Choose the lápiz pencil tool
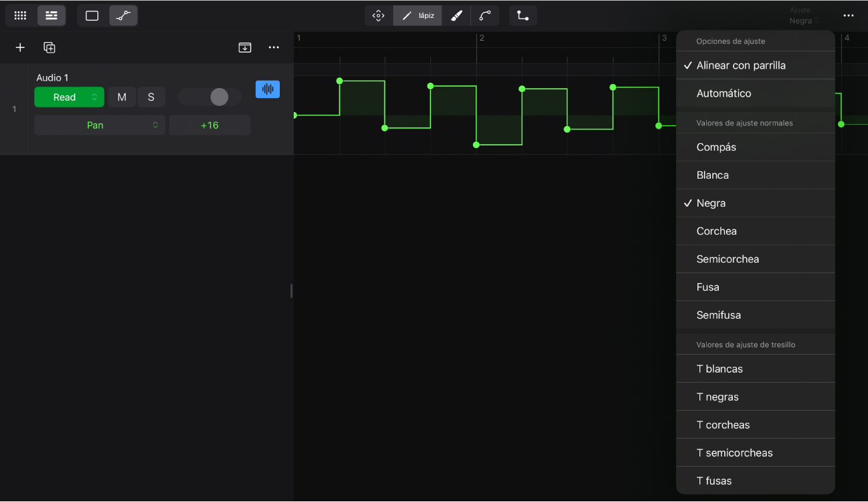Image resolution: width=868 pixels, height=502 pixels. point(418,15)
